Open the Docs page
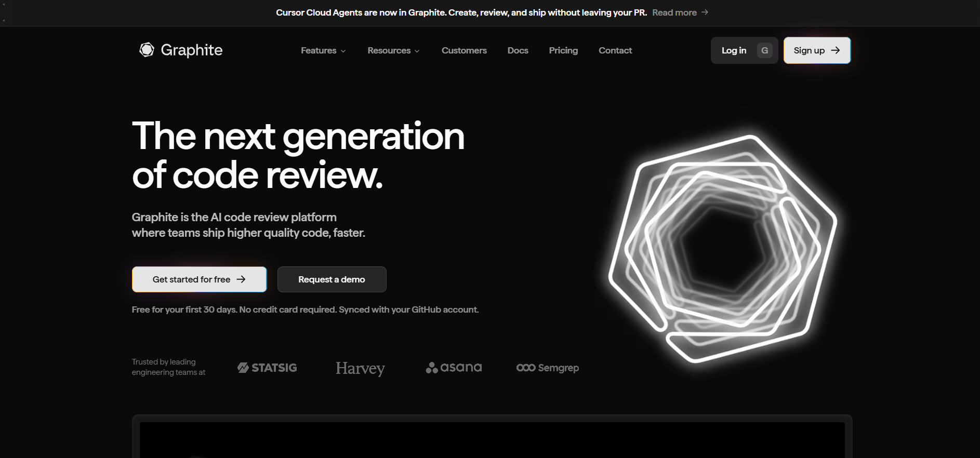Viewport: 980px width, 458px height. 518,50
